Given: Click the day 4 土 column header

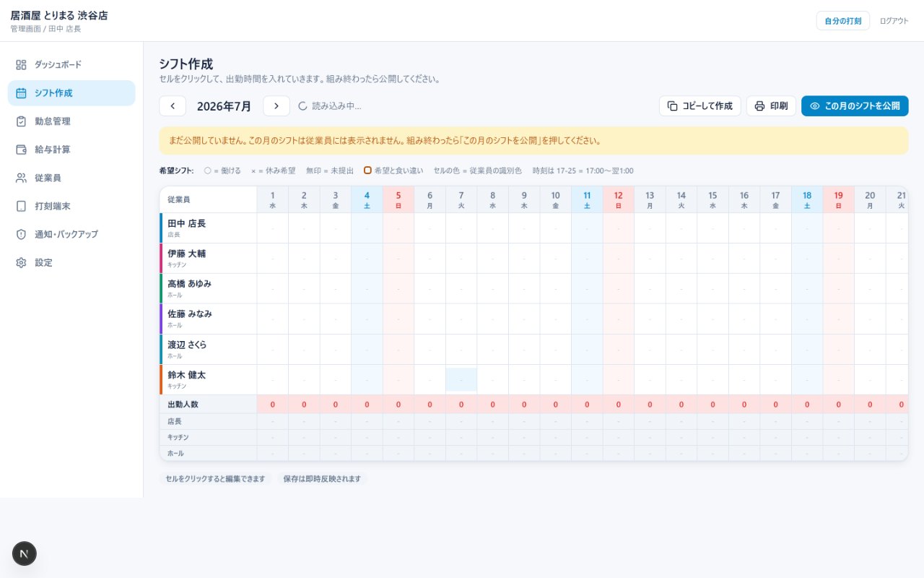Looking at the screenshot, I should pos(367,199).
